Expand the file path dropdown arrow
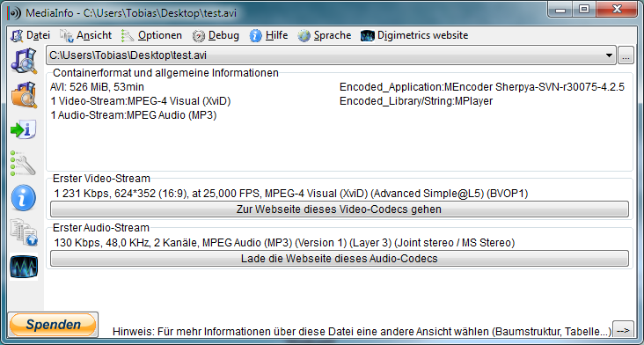 click(609, 55)
